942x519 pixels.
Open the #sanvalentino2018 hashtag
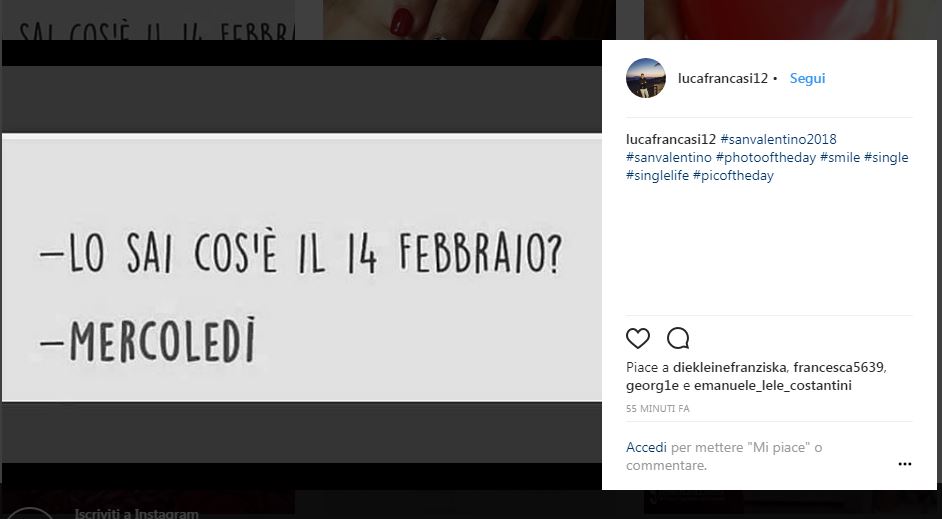tap(778, 139)
